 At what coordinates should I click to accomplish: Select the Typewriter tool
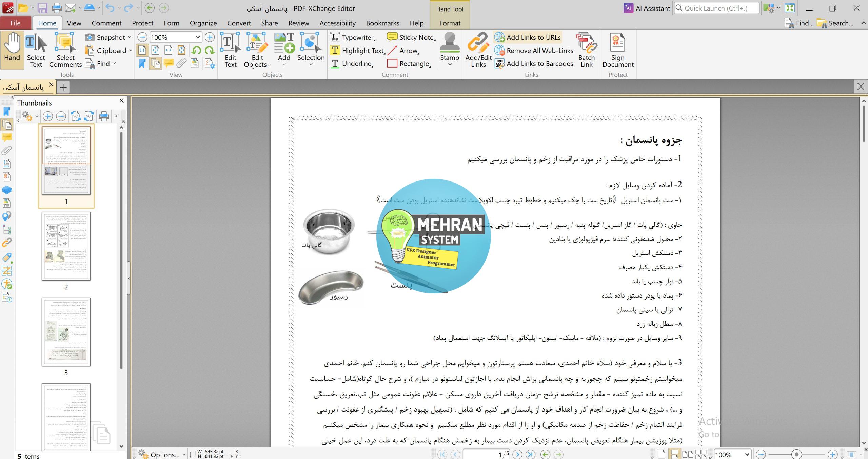352,37
